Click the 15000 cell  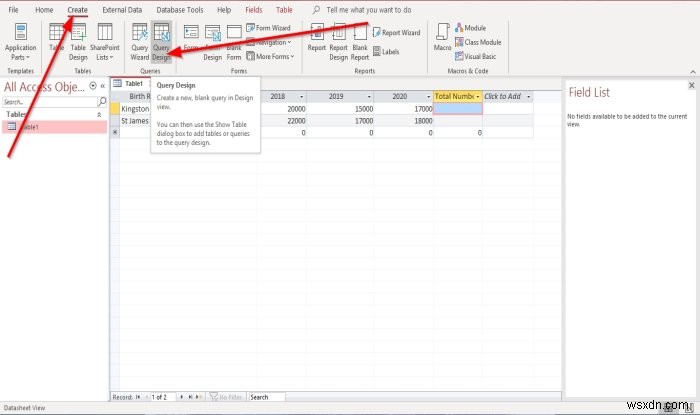tap(340, 109)
